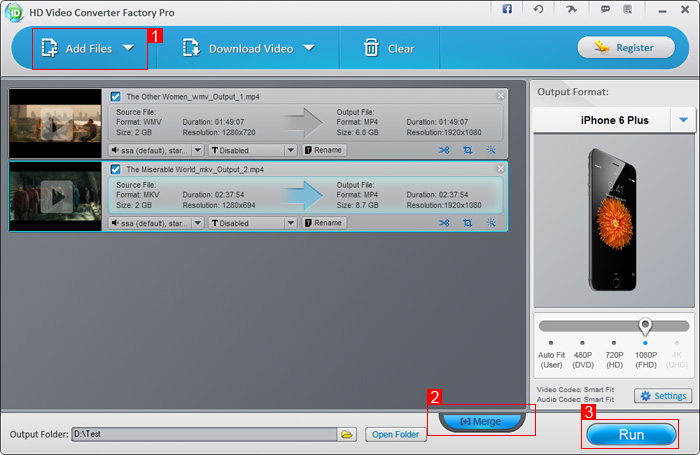Click Open Folder button

pos(396,434)
